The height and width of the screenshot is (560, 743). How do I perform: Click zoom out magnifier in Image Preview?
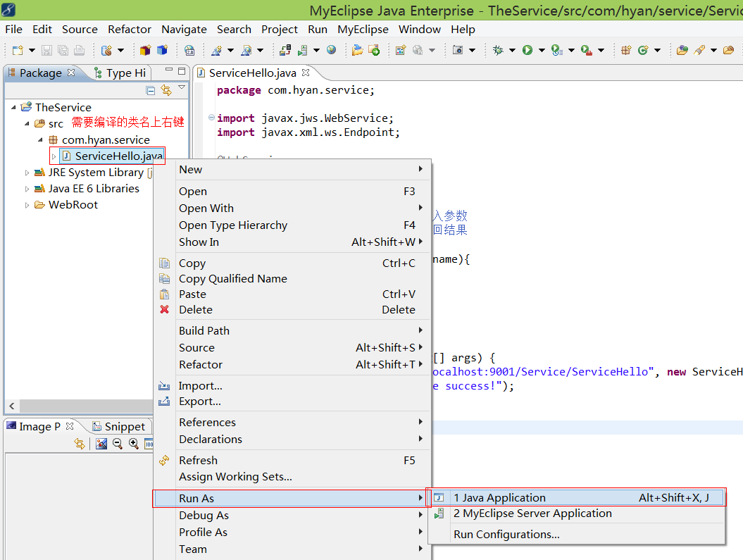(118, 444)
